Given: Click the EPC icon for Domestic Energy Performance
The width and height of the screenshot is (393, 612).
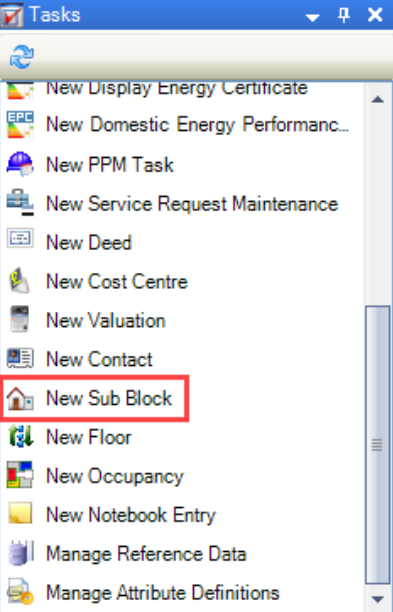Looking at the screenshot, I should pos(20,125).
